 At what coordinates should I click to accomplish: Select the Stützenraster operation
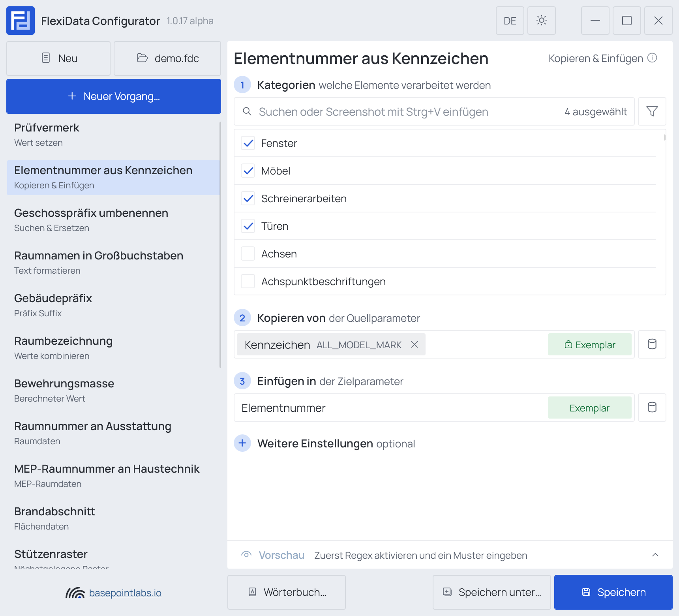click(113, 557)
